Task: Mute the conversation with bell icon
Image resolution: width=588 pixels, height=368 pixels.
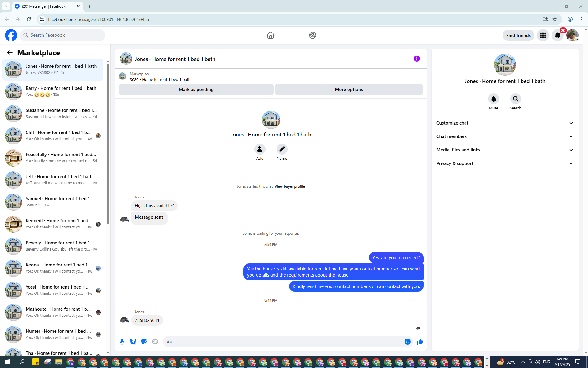Action: pyautogui.click(x=494, y=99)
